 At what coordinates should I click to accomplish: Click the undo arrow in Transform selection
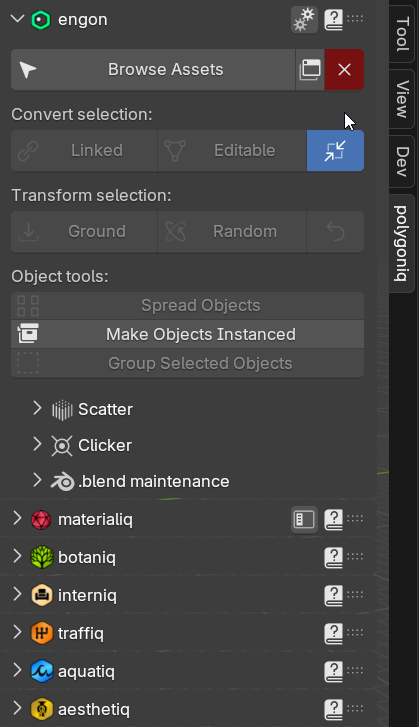[x=335, y=231]
